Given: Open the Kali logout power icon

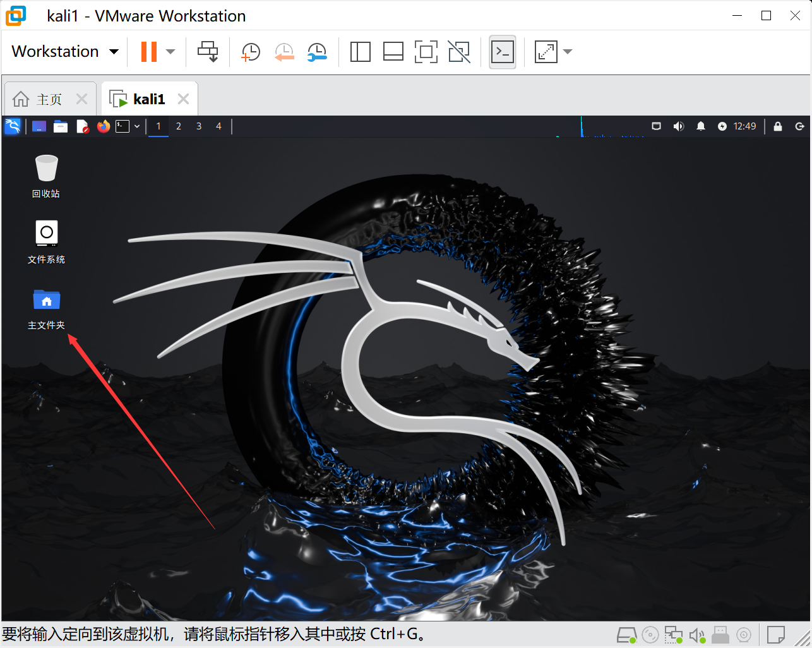Looking at the screenshot, I should coord(799,126).
